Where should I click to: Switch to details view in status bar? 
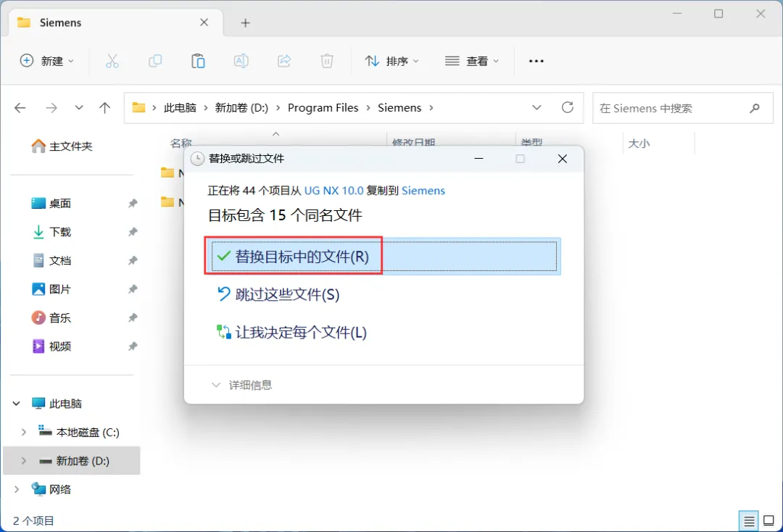click(x=748, y=521)
